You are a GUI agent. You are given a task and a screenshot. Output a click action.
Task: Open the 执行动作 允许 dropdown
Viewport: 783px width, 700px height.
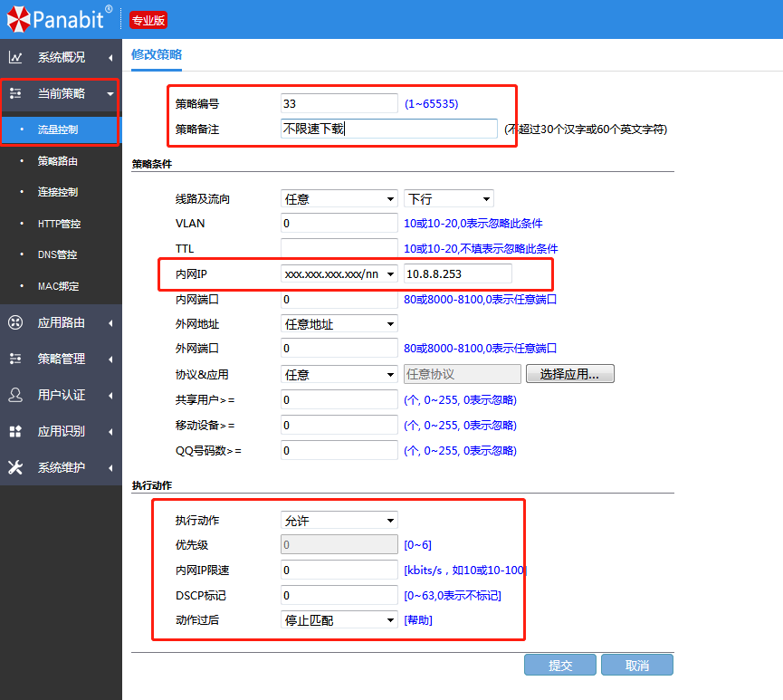click(339, 520)
